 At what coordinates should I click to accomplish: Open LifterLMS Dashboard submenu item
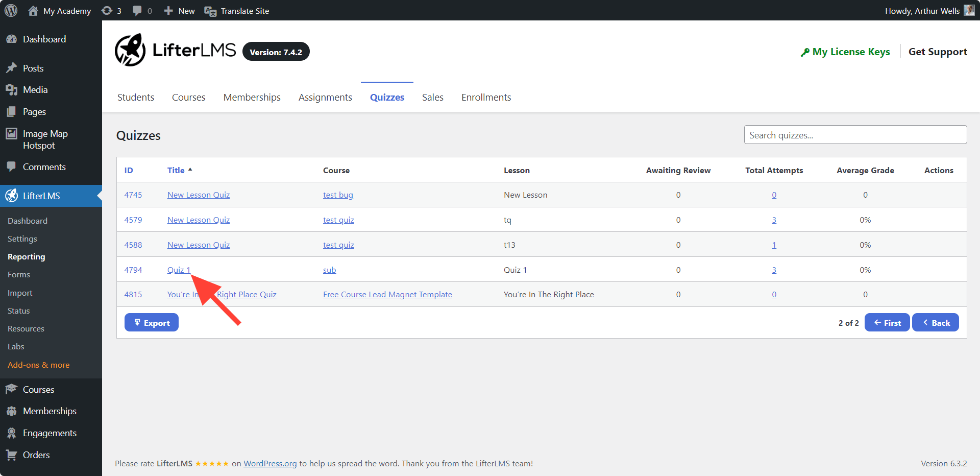[28, 221]
